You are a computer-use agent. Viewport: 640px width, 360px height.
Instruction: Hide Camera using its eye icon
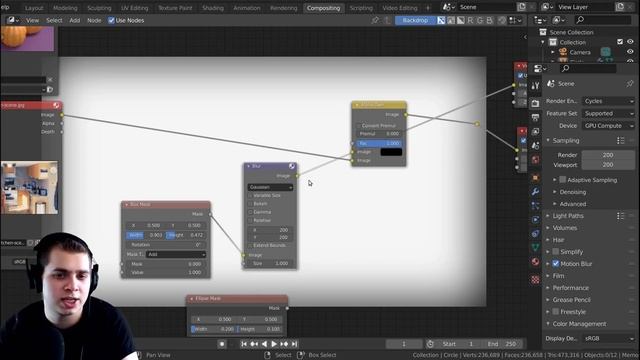tap(630, 52)
